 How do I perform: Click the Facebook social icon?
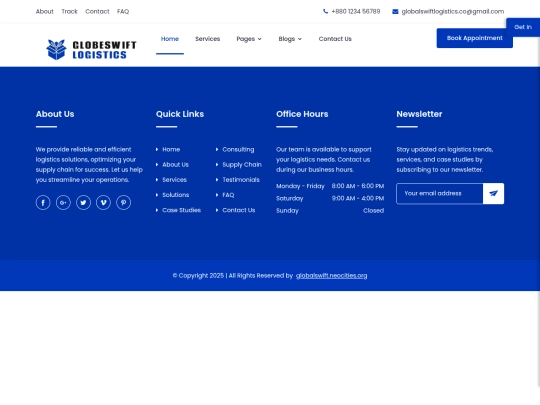click(43, 202)
